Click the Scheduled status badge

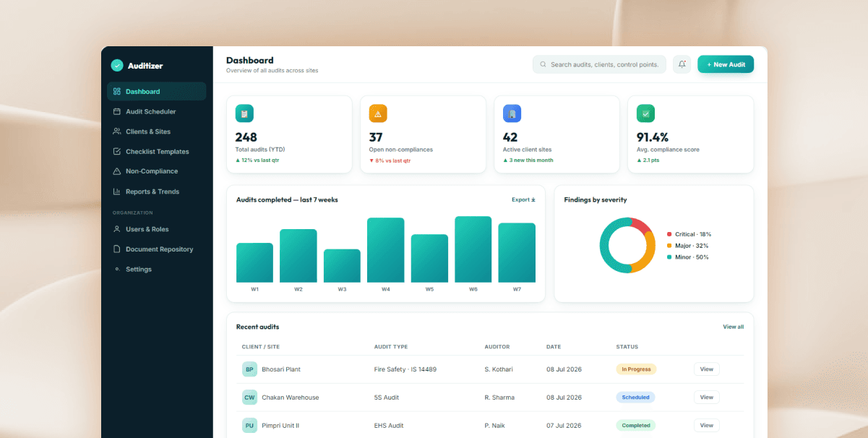636,398
